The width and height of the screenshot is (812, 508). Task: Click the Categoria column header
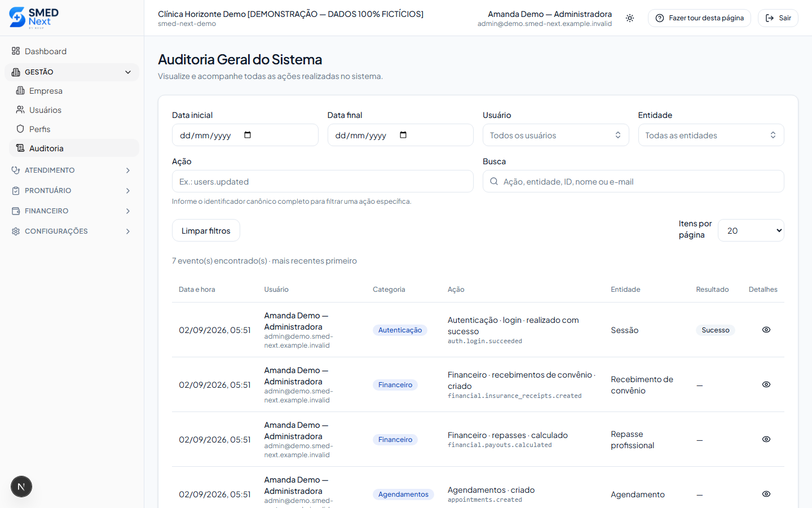(x=389, y=290)
